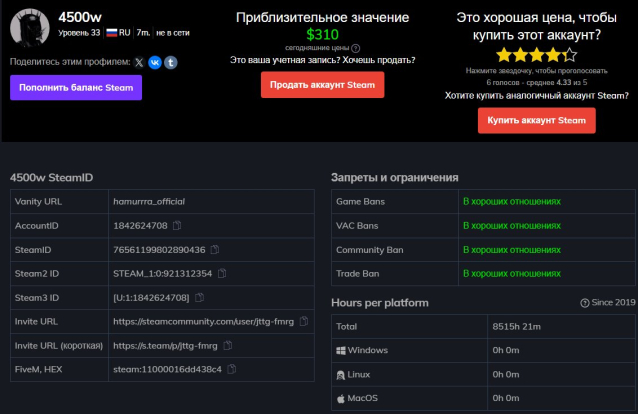Select vanity URL hamurrra_official
Screen dimensions: 638x414
pyautogui.click(x=149, y=202)
